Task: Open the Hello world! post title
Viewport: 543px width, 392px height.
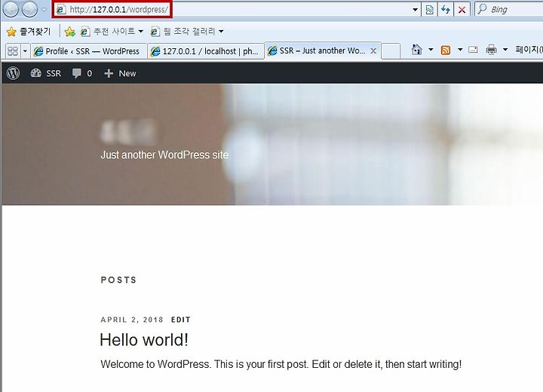Action: coord(144,340)
